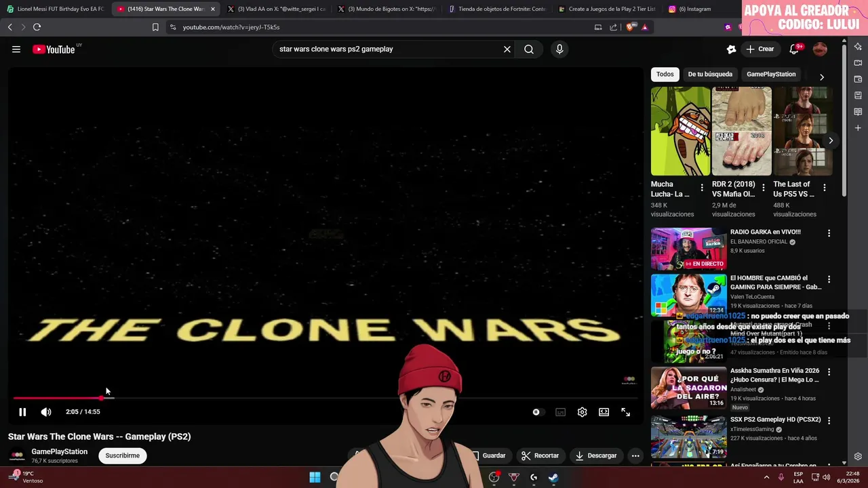Mute the video volume icon
868x488 pixels.
pos(46,411)
